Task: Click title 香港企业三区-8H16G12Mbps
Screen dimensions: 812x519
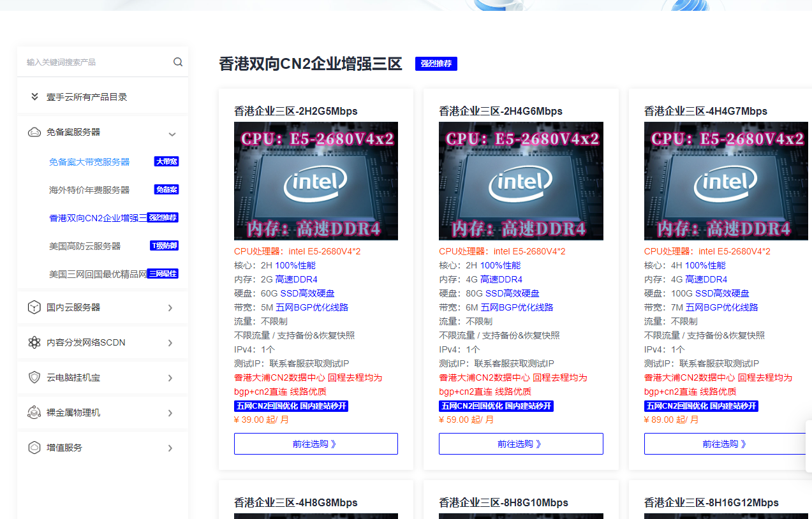Action: tap(711, 502)
